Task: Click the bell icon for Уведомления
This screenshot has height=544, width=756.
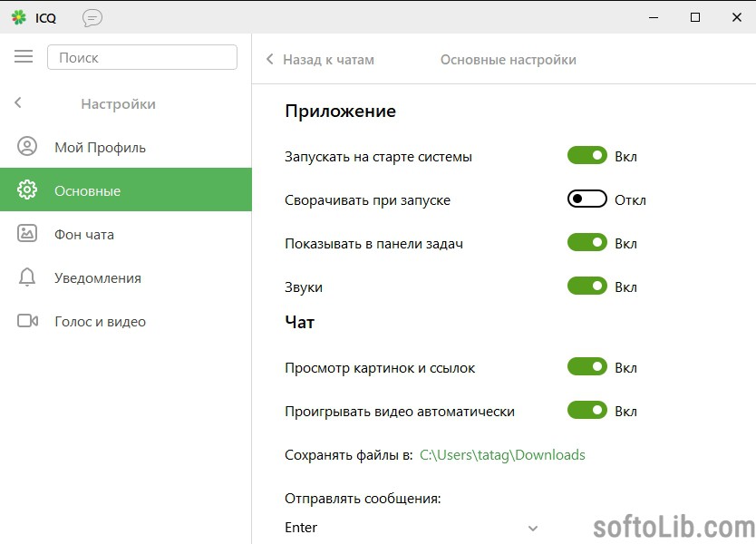Action: coord(27,277)
